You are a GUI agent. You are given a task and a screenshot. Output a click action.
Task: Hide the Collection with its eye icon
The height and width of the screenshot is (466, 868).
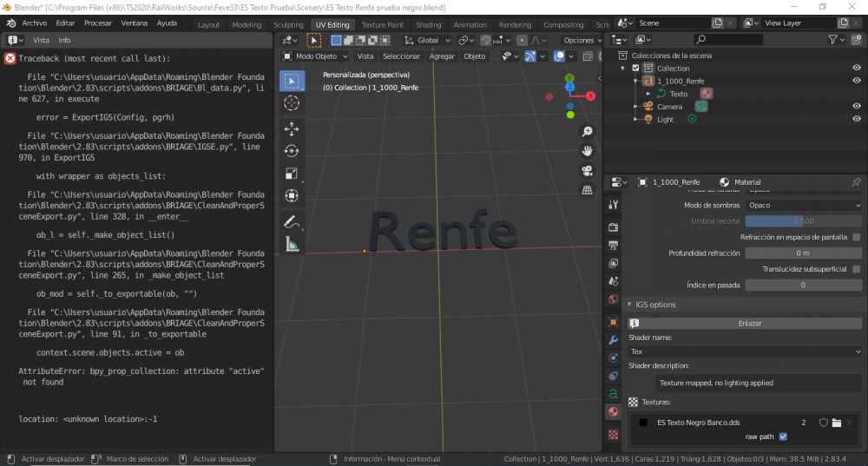click(x=857, y=68)
